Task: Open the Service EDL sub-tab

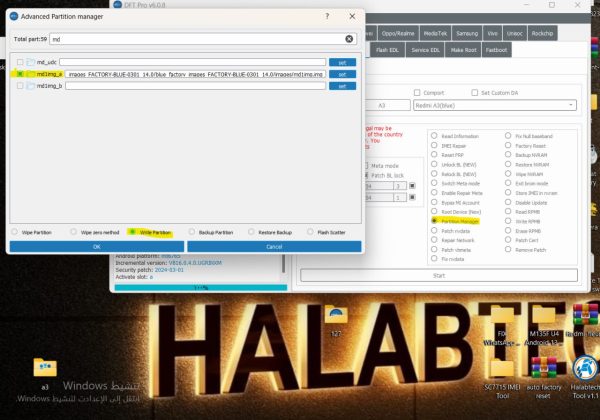Action: 425,50
